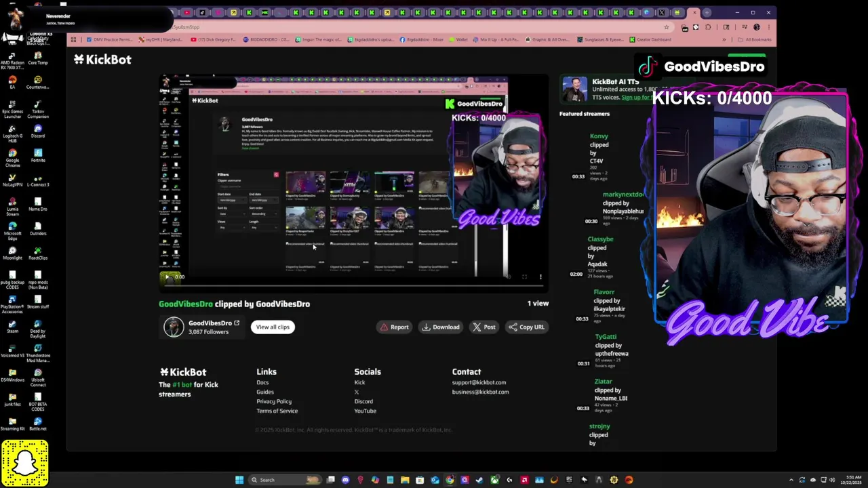Open the Zlatar featured clip
868x488 pixels.
tap(603, 382)
